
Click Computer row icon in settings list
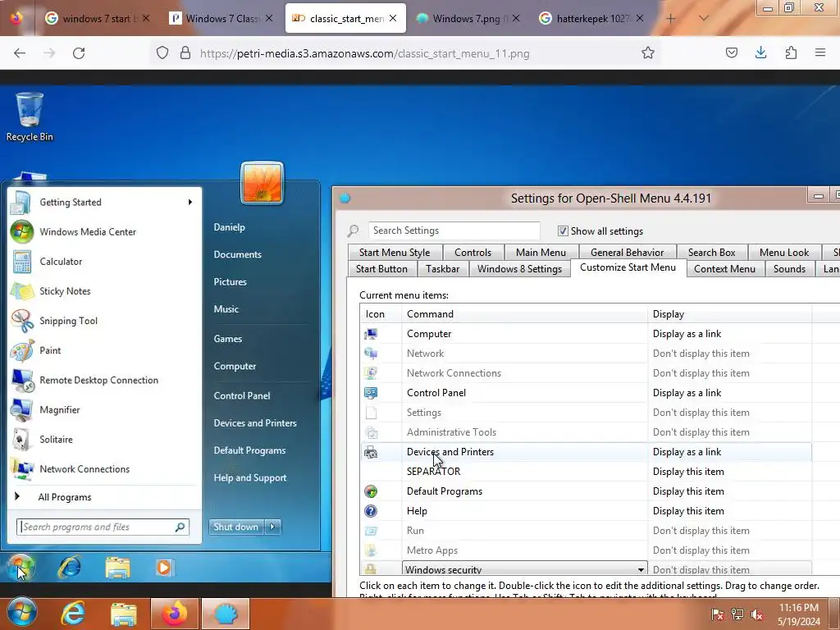coord(371,335)
